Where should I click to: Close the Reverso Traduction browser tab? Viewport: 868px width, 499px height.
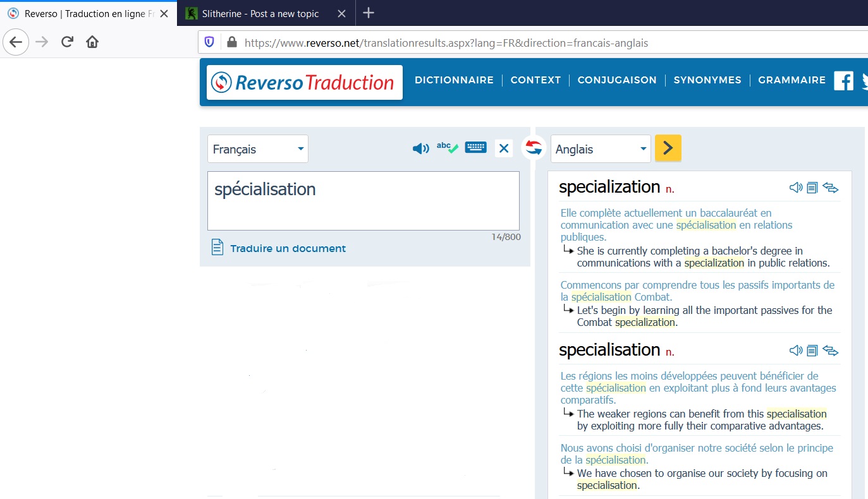click(x=163, y=13)
